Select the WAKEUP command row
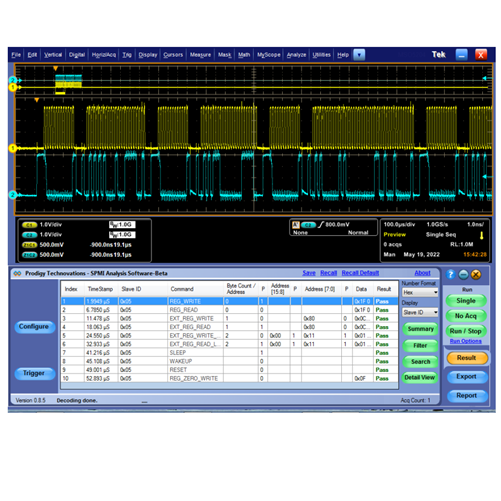The height and width of the screenshot is (501, 501). pyautogui.click(x=229, y=361)
